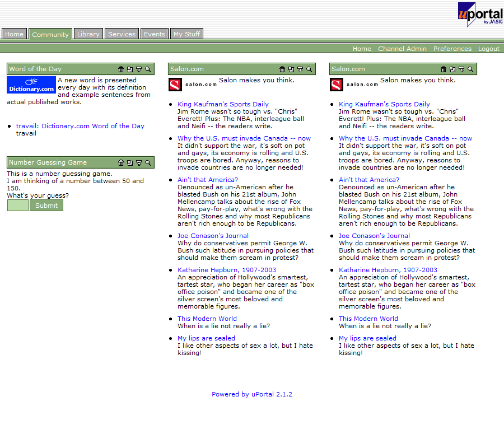
Task: Open Why the U.S. must invade Canada, right column
Action: (x=405, y=138)
